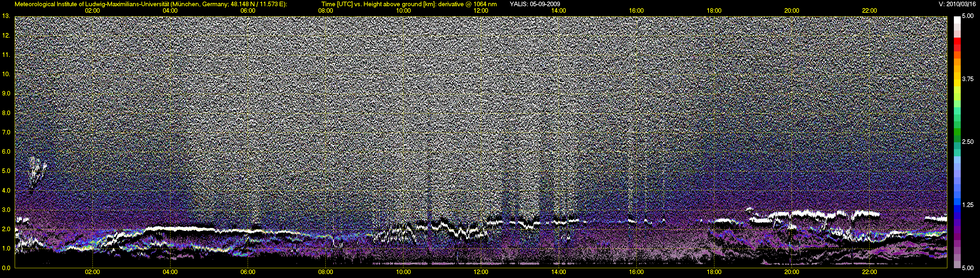Click the 1.25 color scale value
This screenshot has width=980, height=278.
(968, 205)
